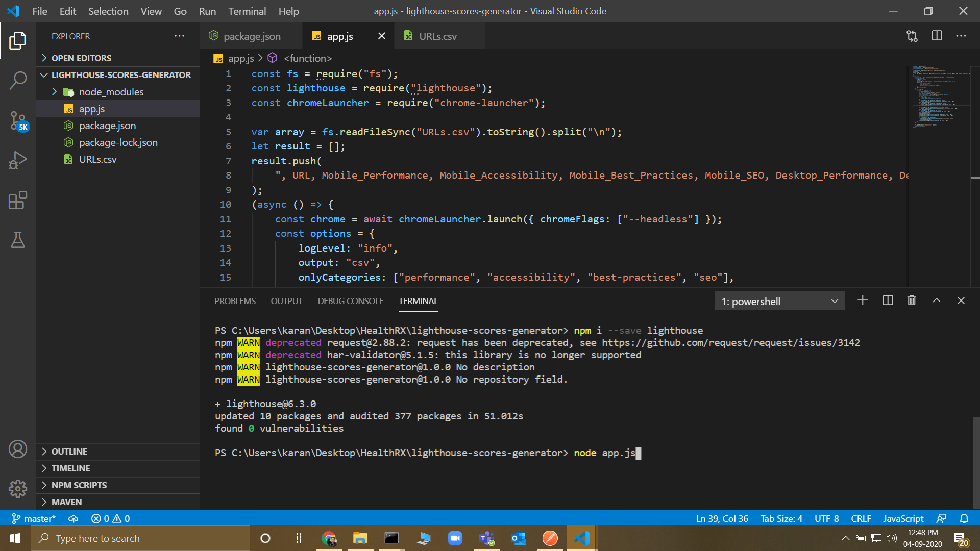The height and width of the screenshot is (551, 980).
Task: Open the Extensions view
Action: coord(18,200)
